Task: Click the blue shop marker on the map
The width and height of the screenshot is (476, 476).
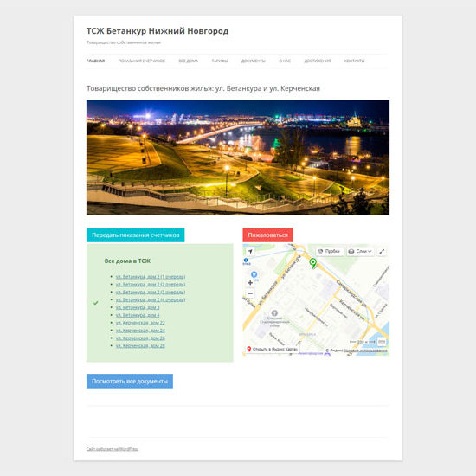Action: point(254,274)
